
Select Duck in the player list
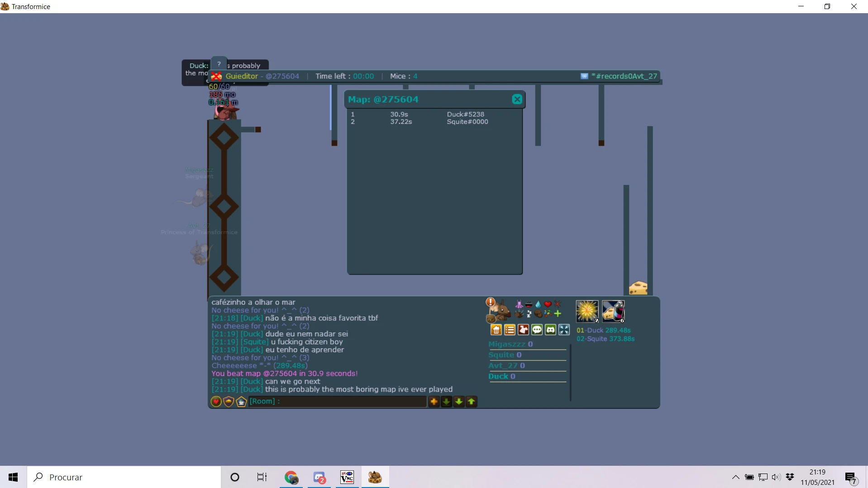tap(502, 376)
